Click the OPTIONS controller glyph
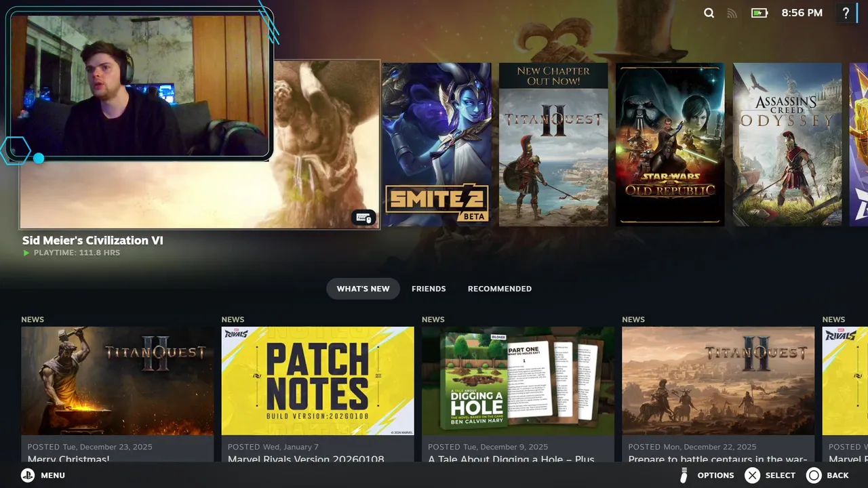 click(x=684, y=475)
